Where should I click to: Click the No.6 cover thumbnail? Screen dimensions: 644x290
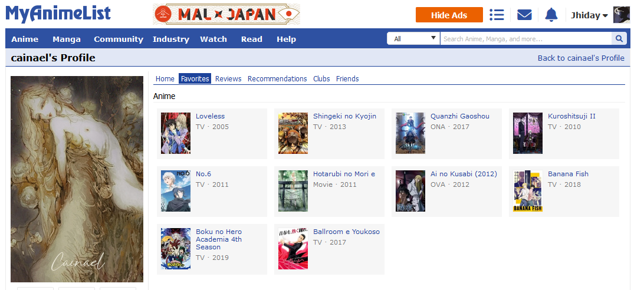(175, 191)
